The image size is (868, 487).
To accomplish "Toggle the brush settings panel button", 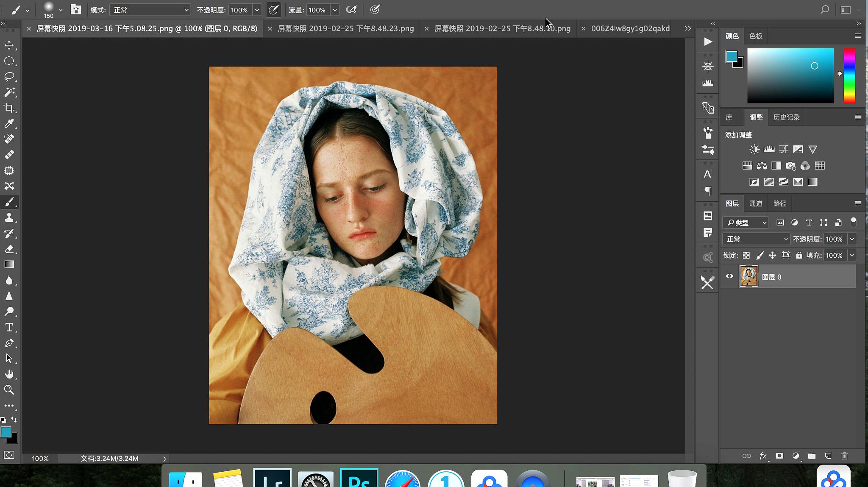I will [76, 10].
